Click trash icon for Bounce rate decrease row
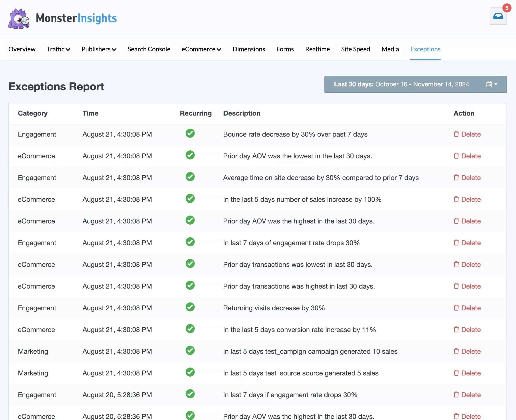 click(x=456, y=134)
